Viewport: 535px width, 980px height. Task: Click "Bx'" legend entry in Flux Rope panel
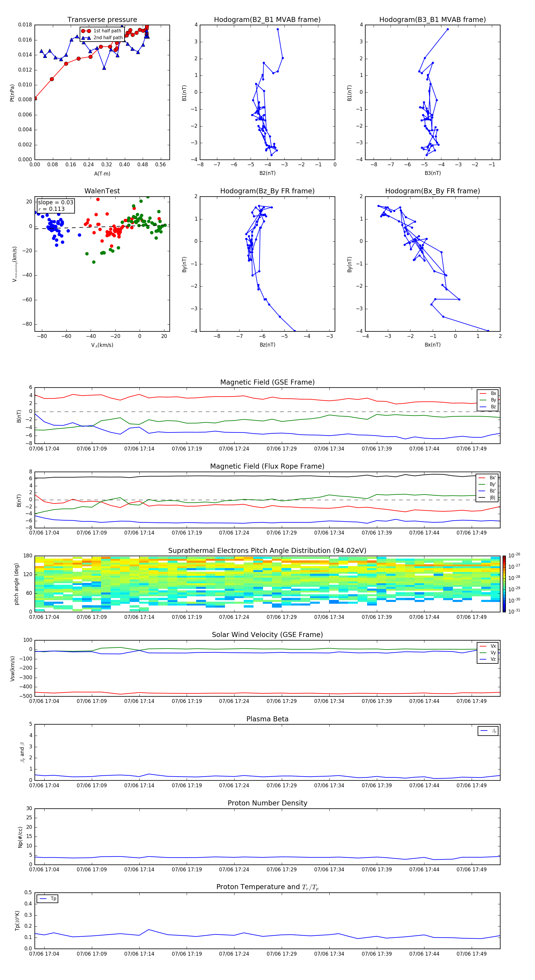coord(487,478)
